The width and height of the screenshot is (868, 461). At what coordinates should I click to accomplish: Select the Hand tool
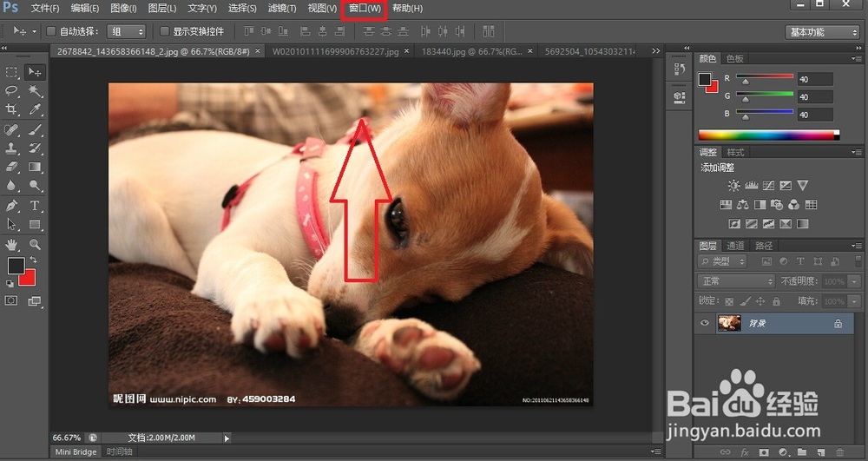click(x=11, y=244)
